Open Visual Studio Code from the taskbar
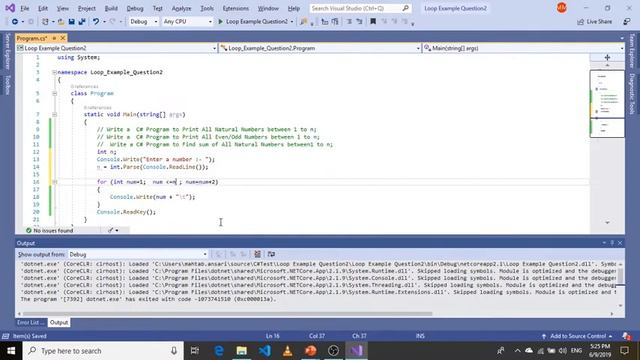Screen dimensions: 640x360 click(x=264, y=351)
